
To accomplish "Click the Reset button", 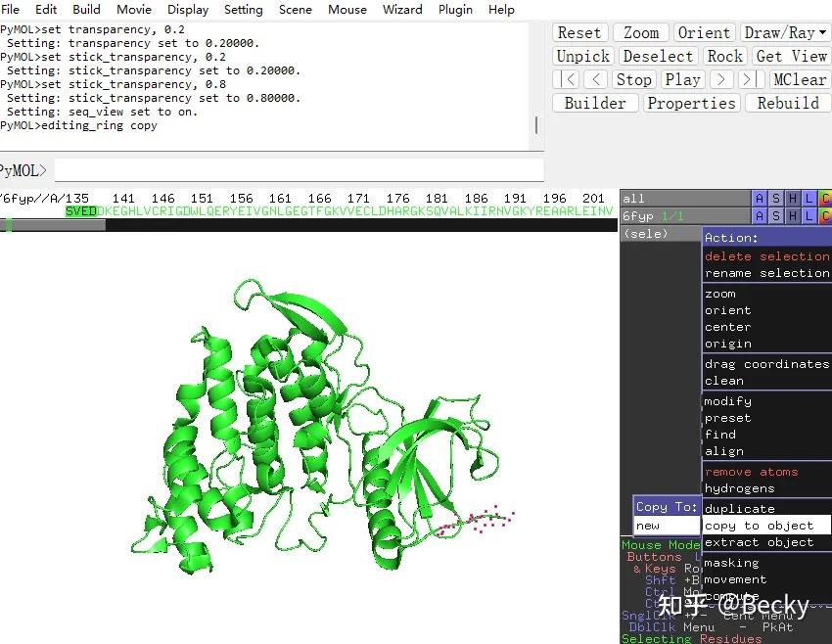I will coord(579,33).
